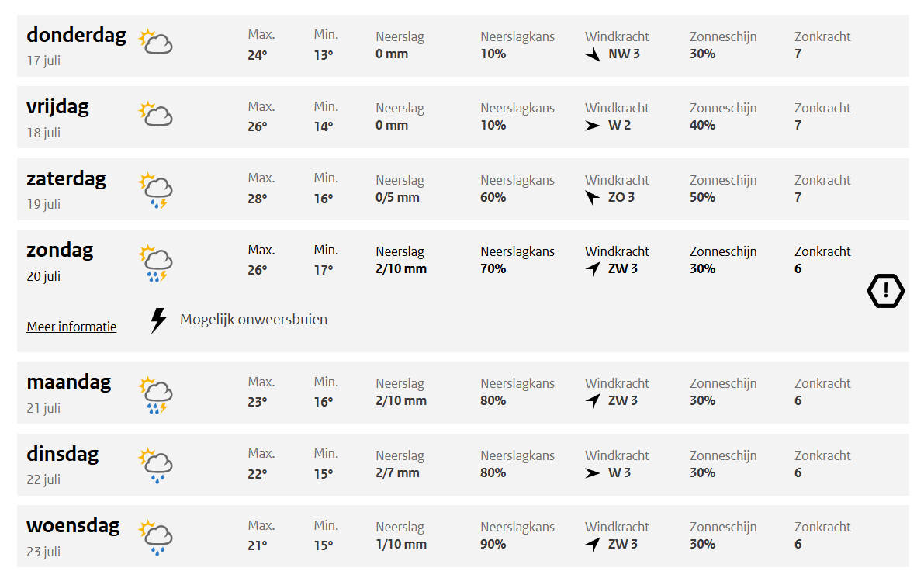924x585 pixels.
Task: Click the hexagonal weather warning icon
Action: pos(885,291)
